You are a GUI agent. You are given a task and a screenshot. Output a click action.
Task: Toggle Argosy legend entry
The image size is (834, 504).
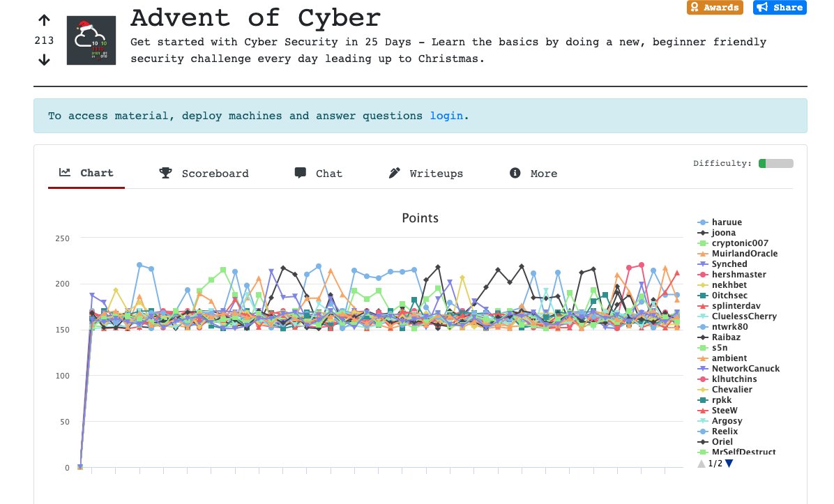720,421
